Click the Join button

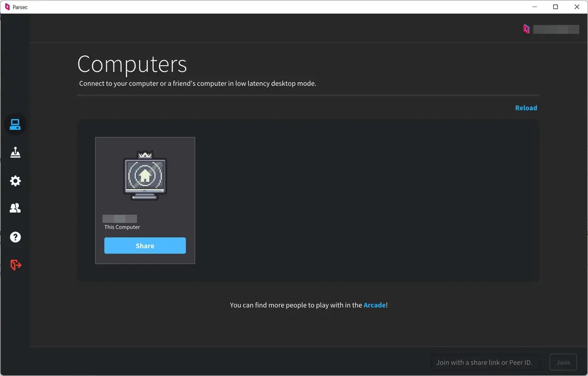pos(563,362)
